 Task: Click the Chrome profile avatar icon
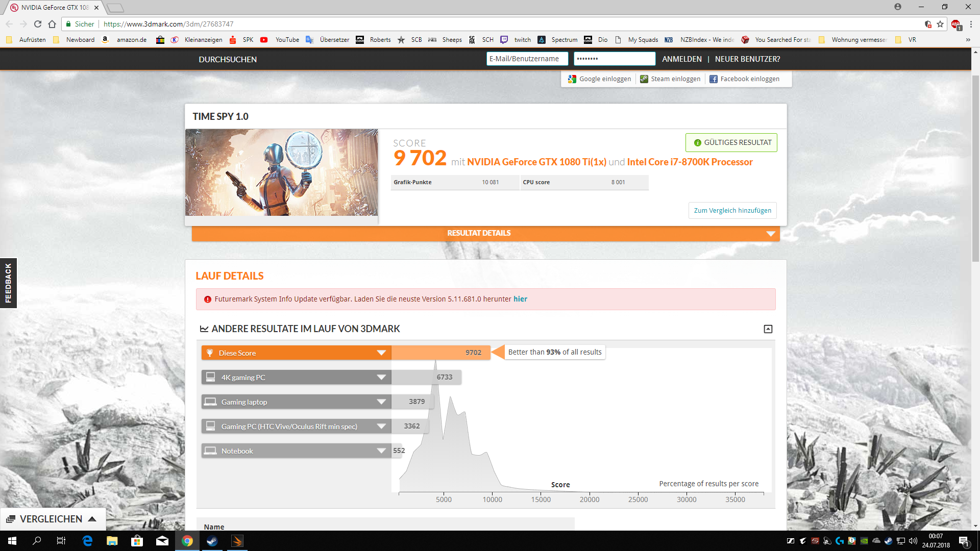[897, 7]
